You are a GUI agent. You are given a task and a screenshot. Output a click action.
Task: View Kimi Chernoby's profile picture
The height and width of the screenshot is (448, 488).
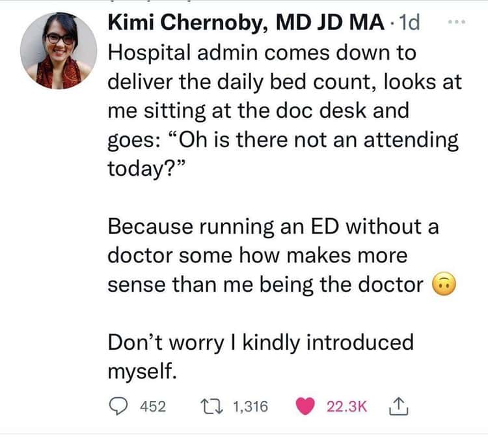coord(59,51)
